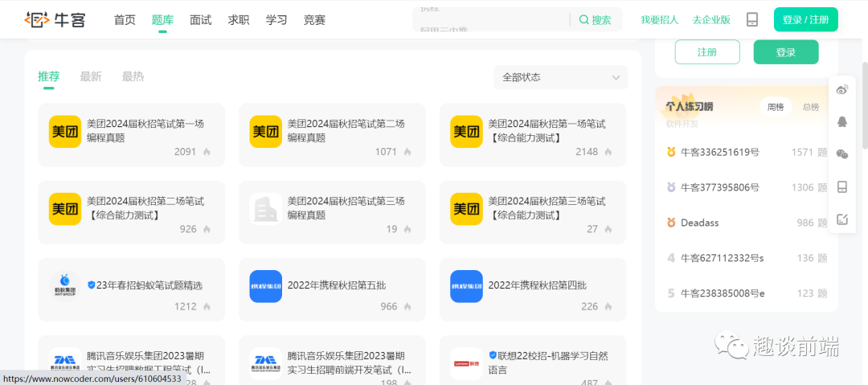The height and width of the screenshot is (385, 868).
Task: Open 美团2024届秋招笔试第三场编程真题
Action: (x=346, y=207)
